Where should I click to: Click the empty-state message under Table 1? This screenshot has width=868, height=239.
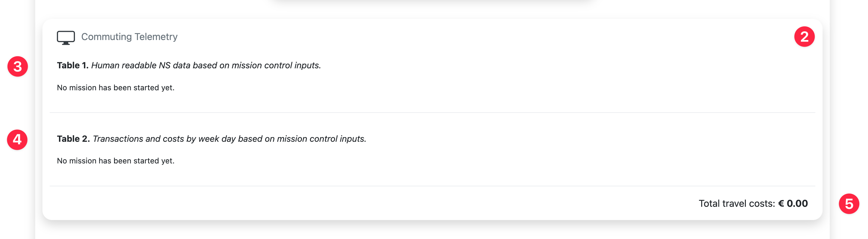coord(116,88)
